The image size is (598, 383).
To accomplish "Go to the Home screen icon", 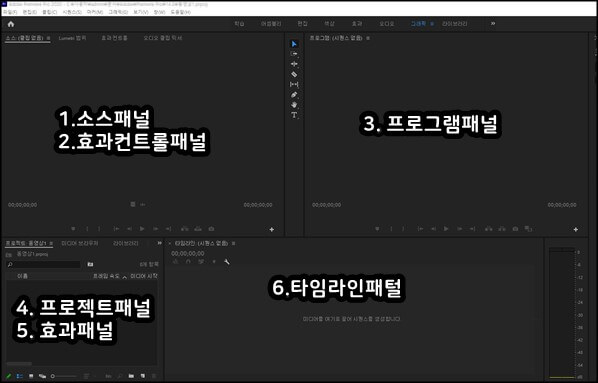I will coord(11,24).
